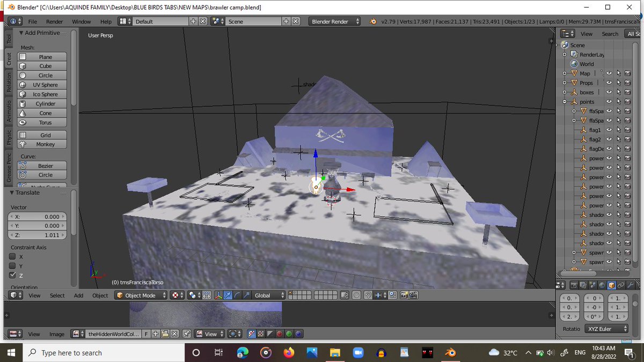Toggle the 3D manipulator axes icon
This screenshot has height=362, width=644.
218,295
